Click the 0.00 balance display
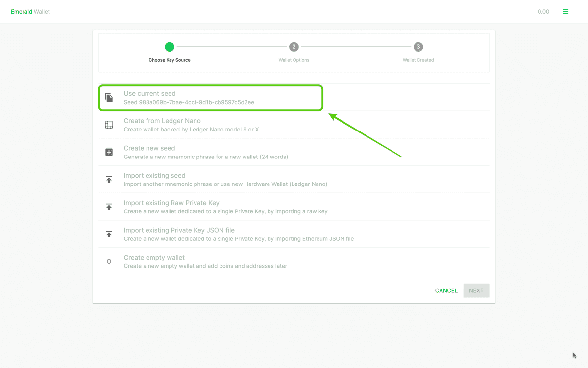Screen dimensions: 588x368 (543, 11)
